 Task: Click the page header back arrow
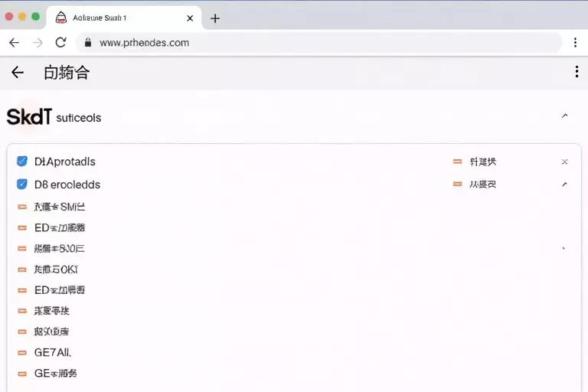(18, 72)
